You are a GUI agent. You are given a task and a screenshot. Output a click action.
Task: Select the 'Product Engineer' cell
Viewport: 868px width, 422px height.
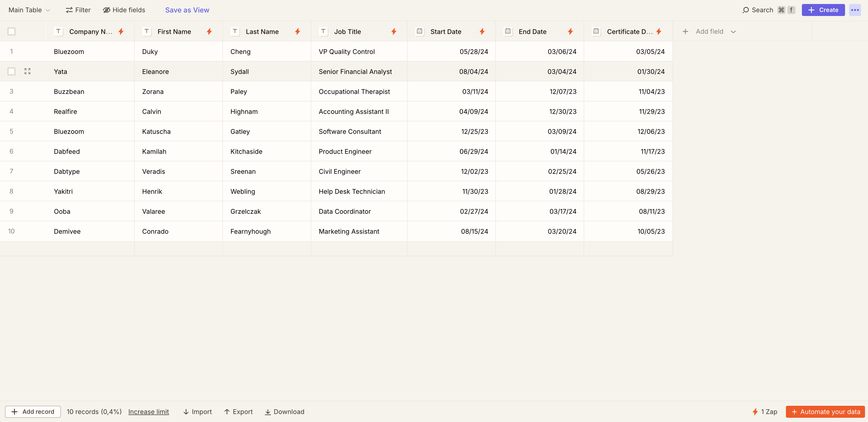point(359,151)
